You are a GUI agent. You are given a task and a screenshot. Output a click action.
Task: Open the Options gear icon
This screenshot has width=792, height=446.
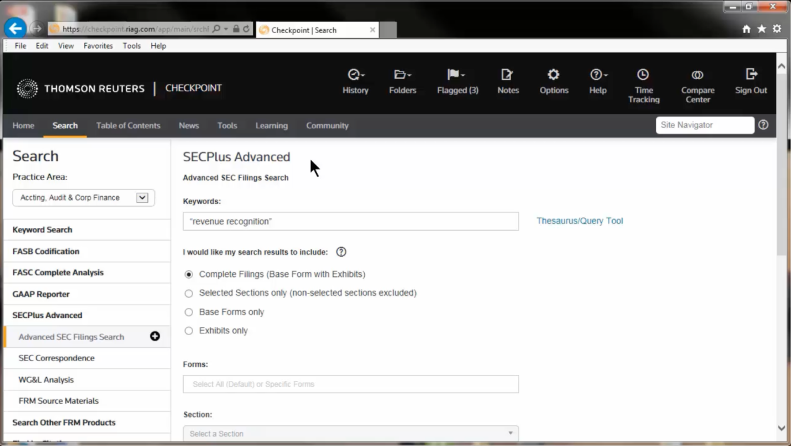pos(553,76)
